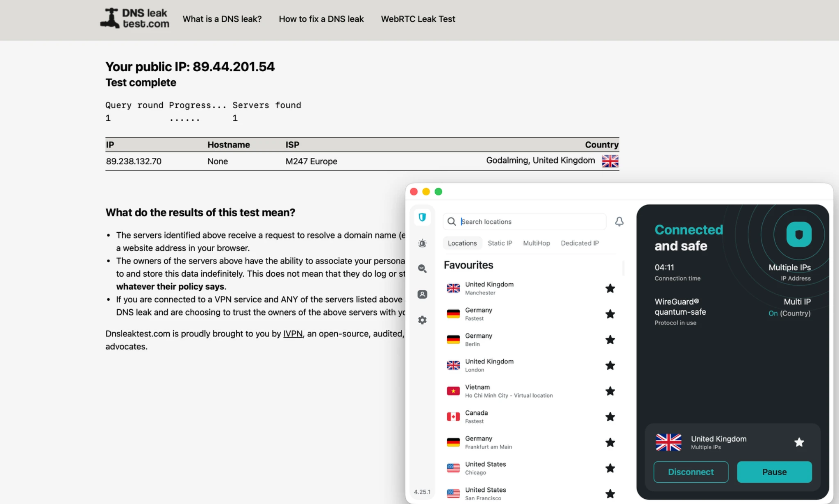The image size is (839, 504).
Task: Open the Search magnifier sidebar icon
Action: 422,268
